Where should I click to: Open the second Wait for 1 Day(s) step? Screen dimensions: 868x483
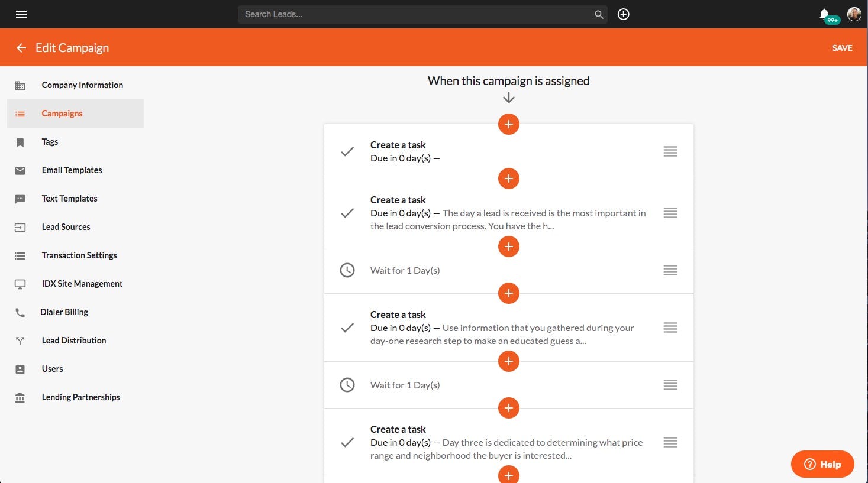click(x=405, y=385)
